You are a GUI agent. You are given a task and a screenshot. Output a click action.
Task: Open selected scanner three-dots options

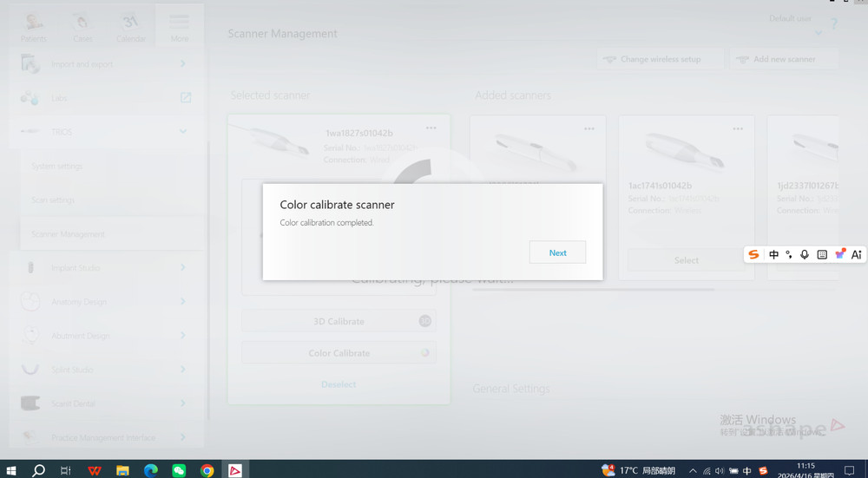pyautogui.click(x=431, y=128)
